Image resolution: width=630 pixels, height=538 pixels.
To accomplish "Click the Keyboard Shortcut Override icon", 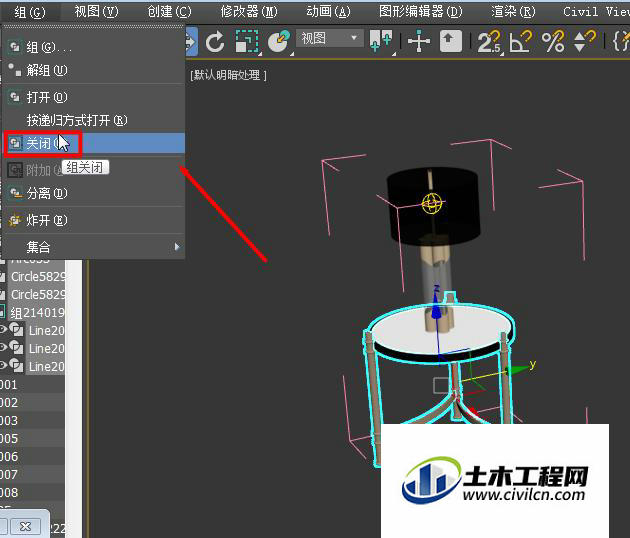I will (451, 41).
